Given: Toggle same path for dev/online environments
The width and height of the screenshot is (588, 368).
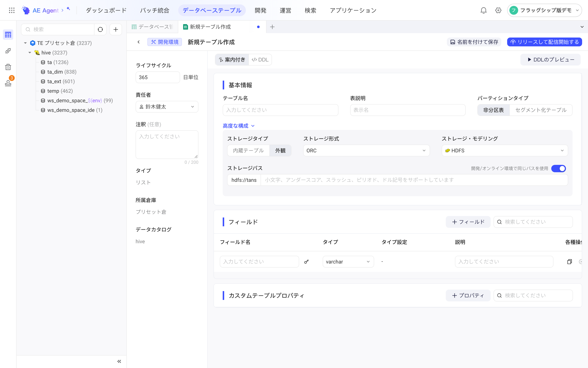Looking at the screenshot, I should [x=558, y=168].
